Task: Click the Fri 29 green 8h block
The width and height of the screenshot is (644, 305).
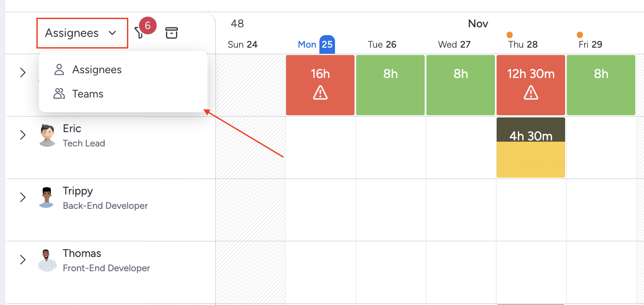Action: tap(601, 85)
